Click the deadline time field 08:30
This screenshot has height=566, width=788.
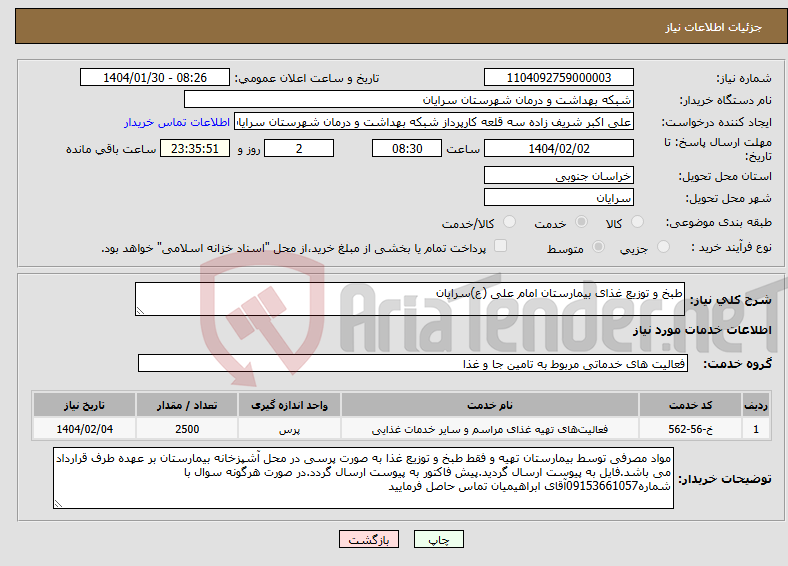coord(407,148)
